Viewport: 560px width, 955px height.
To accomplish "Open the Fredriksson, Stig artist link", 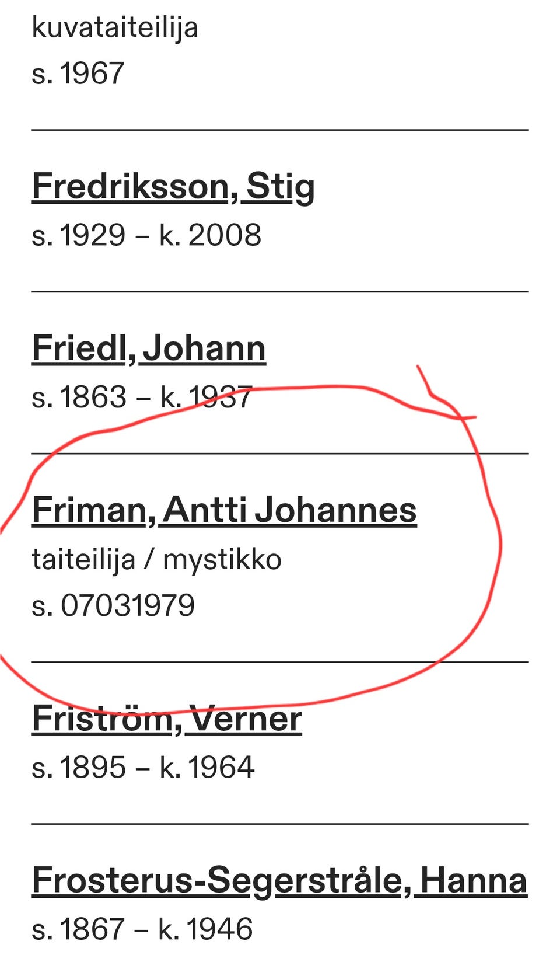I will coord(173,187).
